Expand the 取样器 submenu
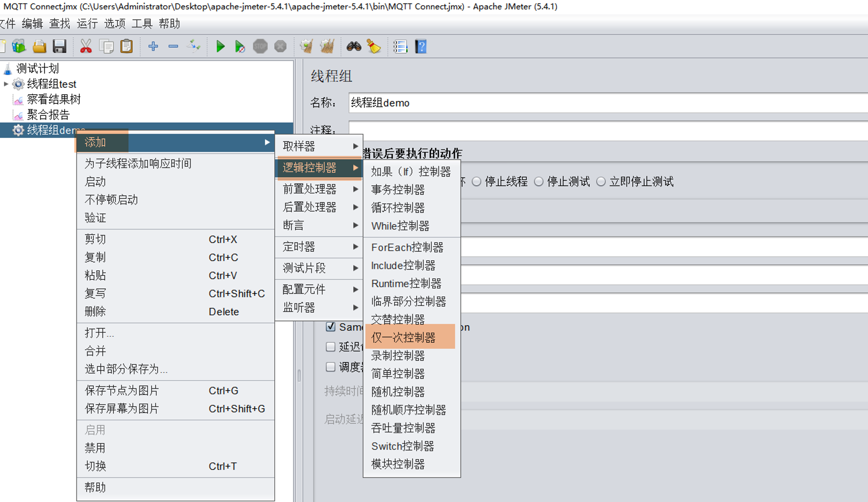This screenshot has height=502, width=868. coord(319,146)
